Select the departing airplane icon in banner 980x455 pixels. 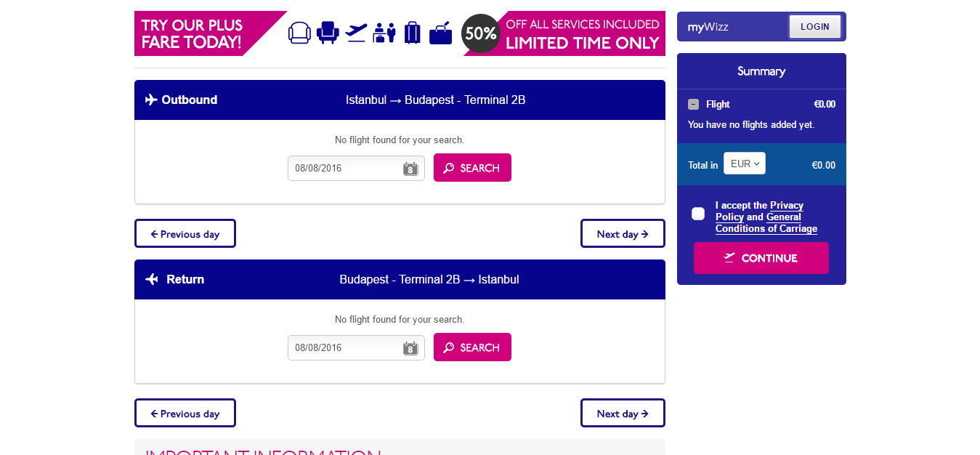[356, 32]
